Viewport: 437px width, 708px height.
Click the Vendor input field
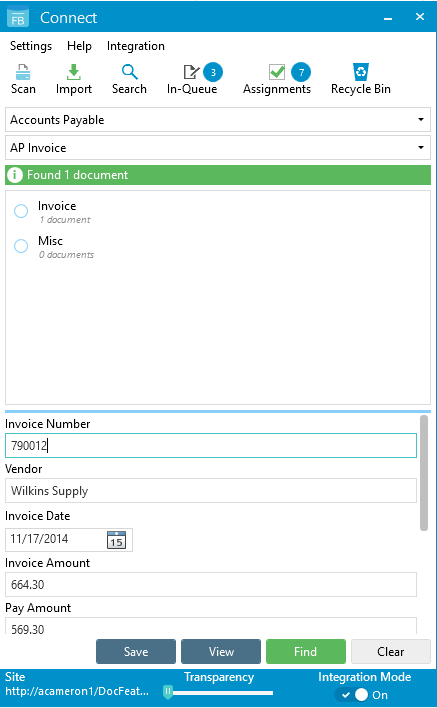211,490
